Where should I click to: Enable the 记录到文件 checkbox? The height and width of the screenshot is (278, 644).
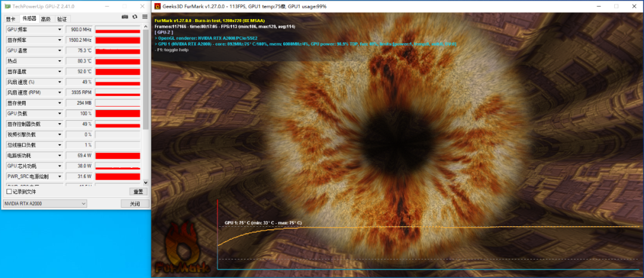(9, 192)
